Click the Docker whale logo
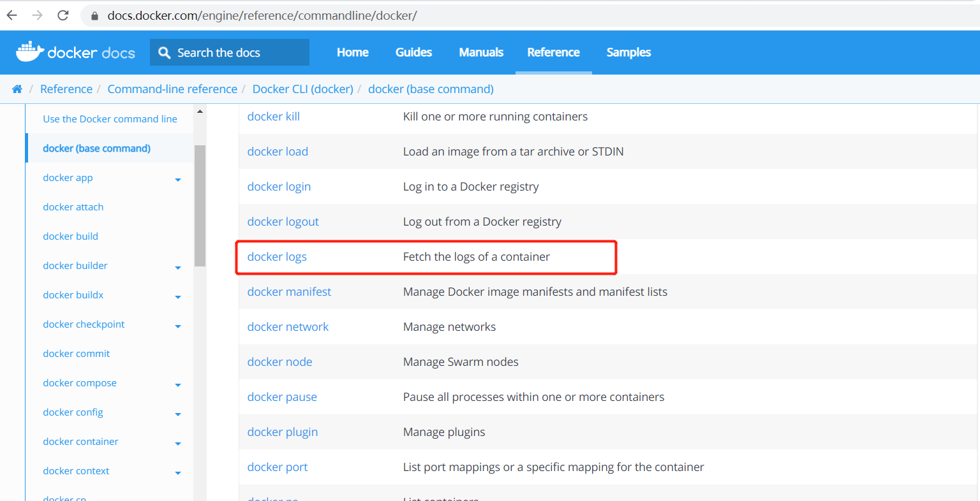 28,52
